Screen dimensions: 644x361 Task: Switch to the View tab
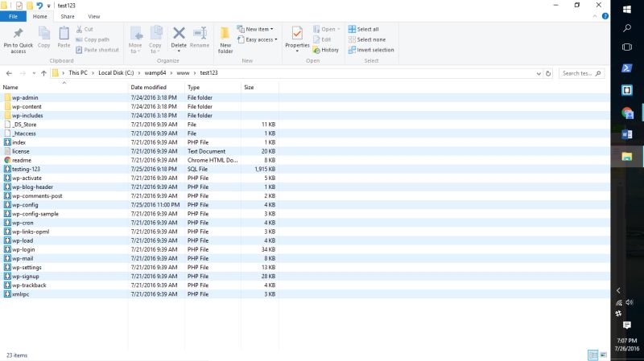[x=93, y=16]
